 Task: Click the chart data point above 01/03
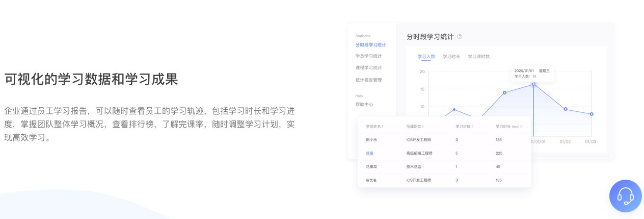(x=592, y=114)
